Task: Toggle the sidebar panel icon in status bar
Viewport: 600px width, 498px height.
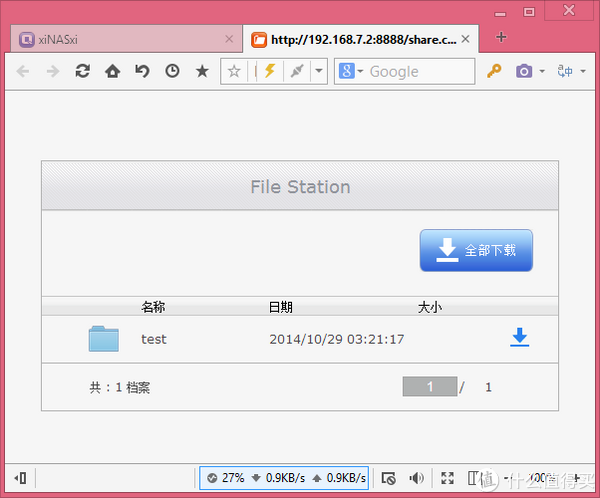Action: [x=21, y=478]
